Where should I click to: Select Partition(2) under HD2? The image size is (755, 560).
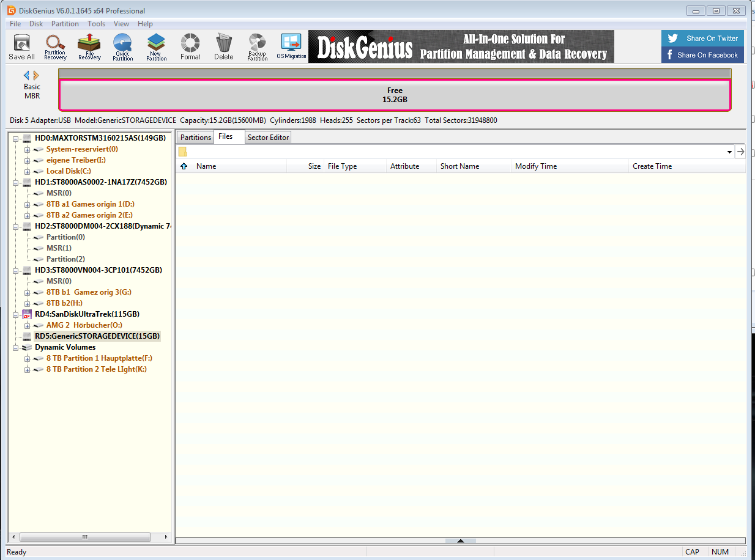[65, 259]
